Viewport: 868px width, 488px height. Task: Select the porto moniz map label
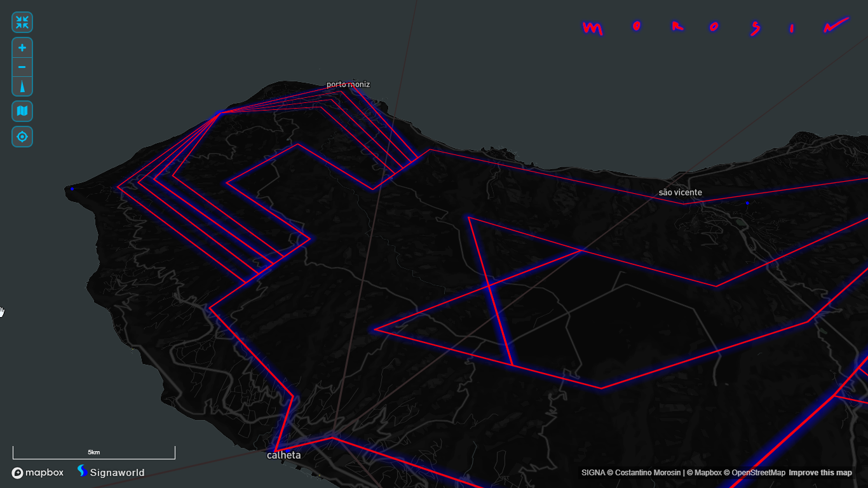click(348, 85)
